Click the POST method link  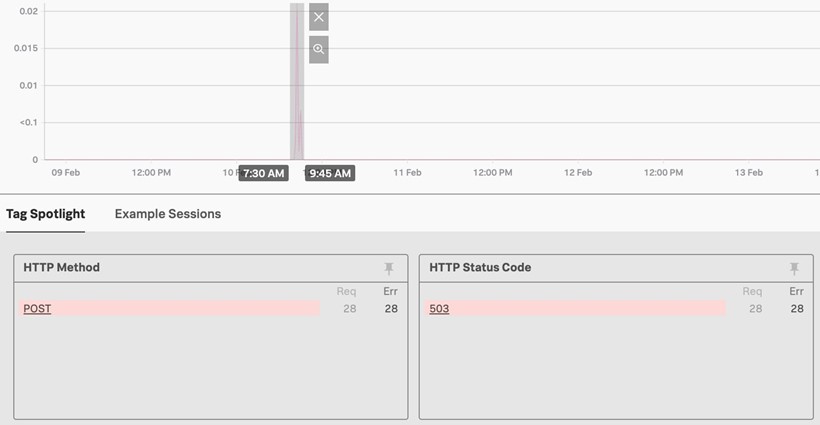pos(37,309)
